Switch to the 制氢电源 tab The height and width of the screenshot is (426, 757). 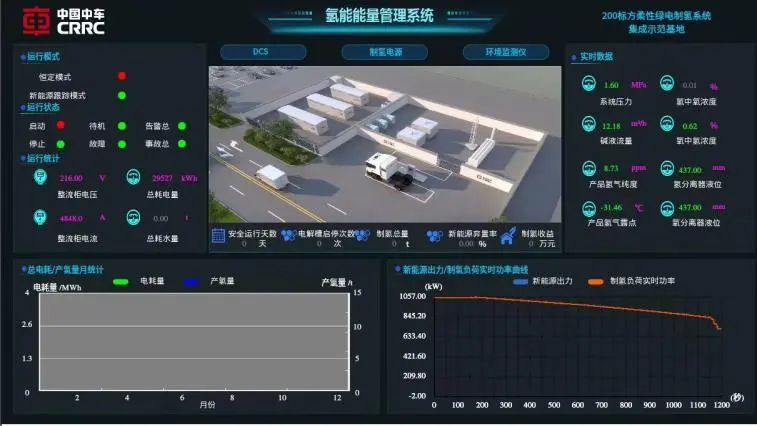(x=385, y=52)
